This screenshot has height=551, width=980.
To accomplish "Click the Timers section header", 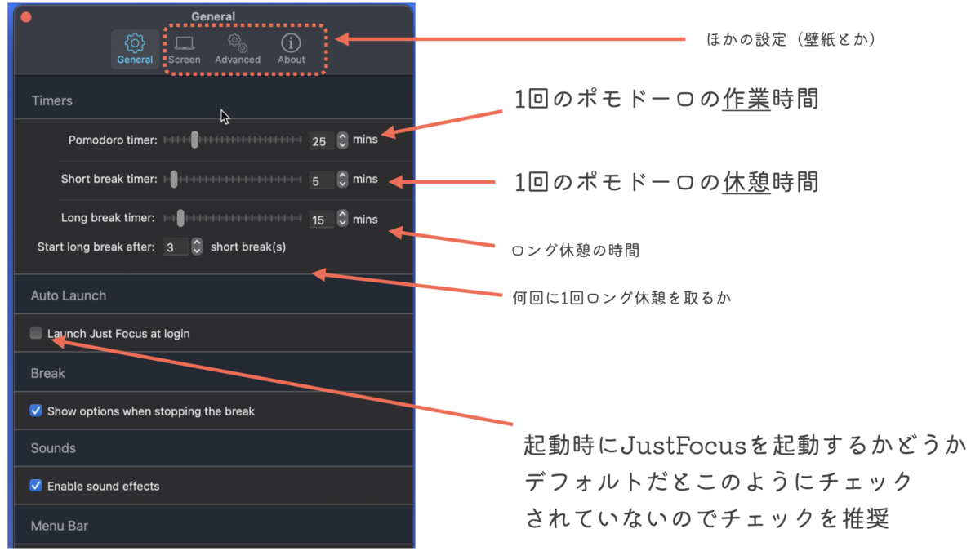I will tap(52, 100).
